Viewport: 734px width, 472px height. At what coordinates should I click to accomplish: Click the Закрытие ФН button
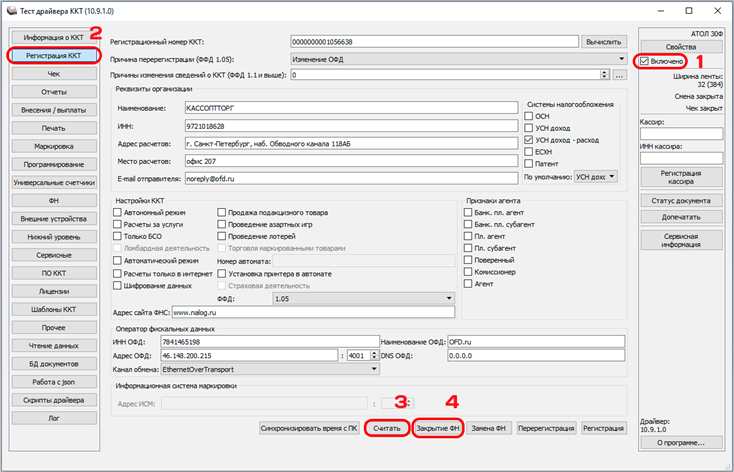tap(438, 428)
